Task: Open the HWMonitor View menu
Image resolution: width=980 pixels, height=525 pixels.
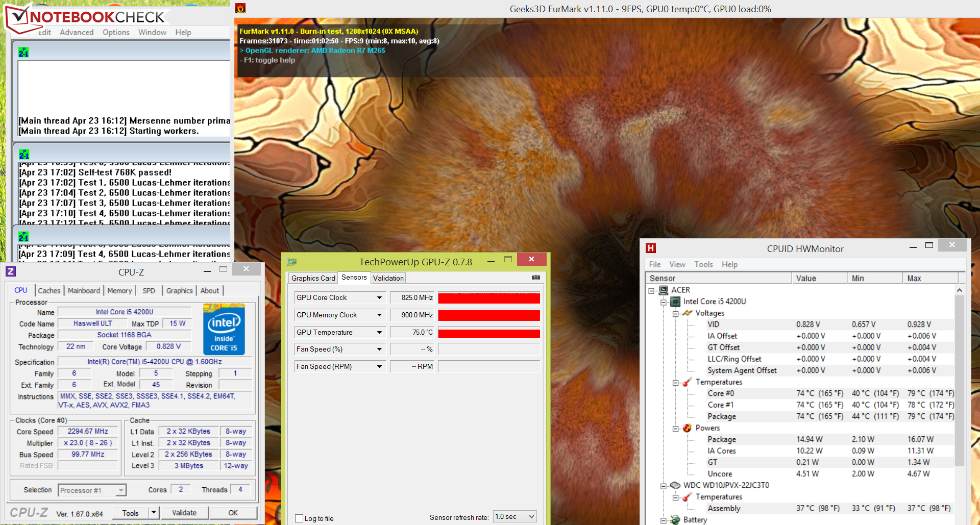Action: pyautogui.click(x=677, y=264)
